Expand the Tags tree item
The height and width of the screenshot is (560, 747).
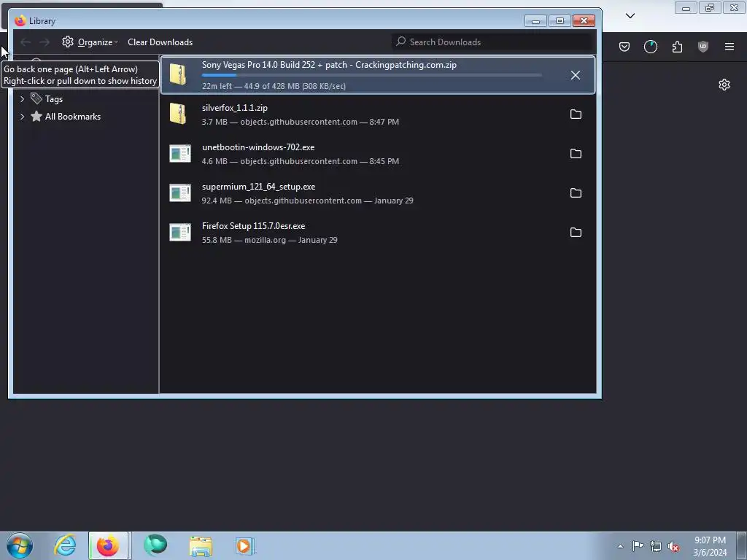22,99
